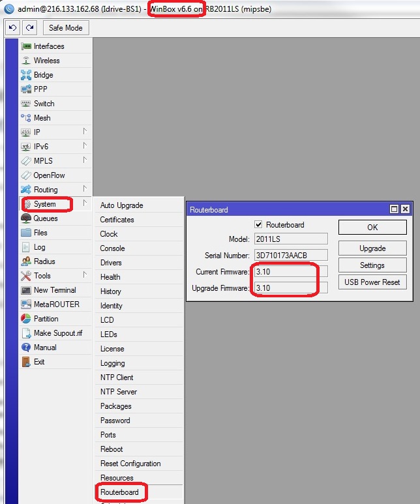Click the IPv6 icon

[x=25, y=147]
